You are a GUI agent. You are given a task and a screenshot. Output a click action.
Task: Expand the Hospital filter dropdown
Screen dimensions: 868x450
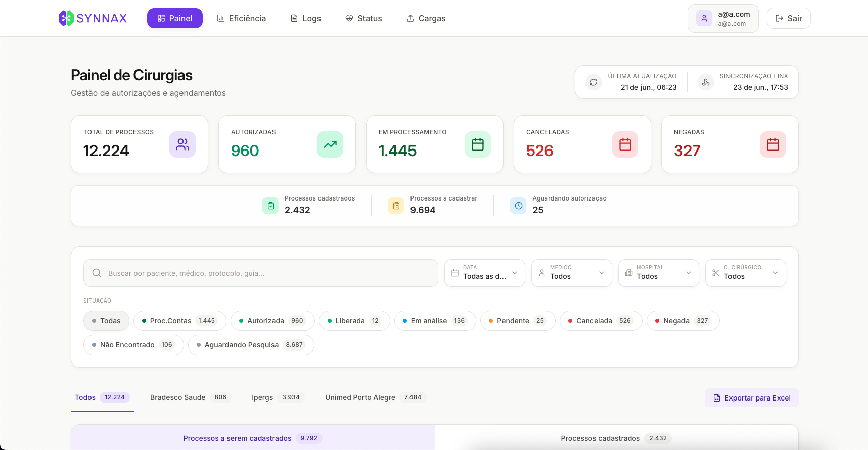pyautogui.click(x=659, y=273)
